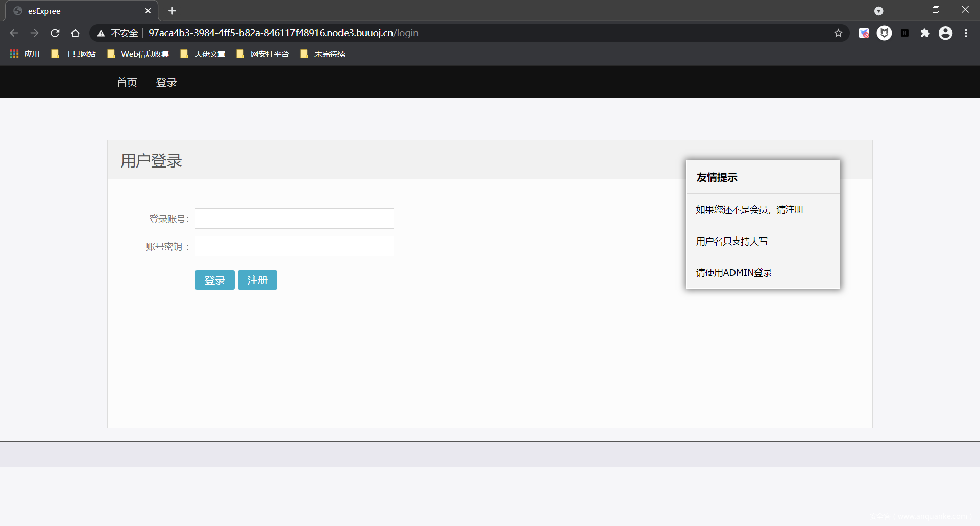Open Chrome's three-dot menu

[966, 33]
